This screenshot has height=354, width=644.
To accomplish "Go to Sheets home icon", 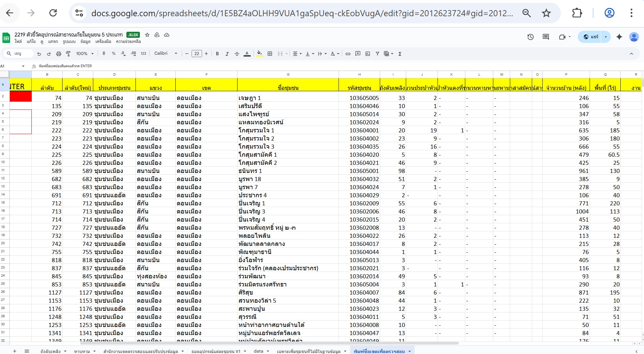I will [6, 38].
